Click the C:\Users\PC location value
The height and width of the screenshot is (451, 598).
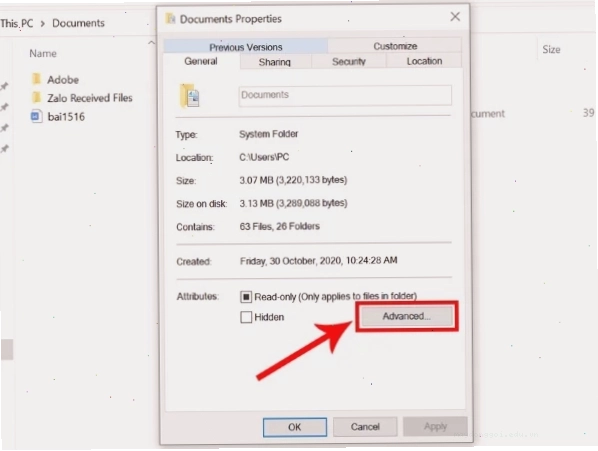pos(264,157)
